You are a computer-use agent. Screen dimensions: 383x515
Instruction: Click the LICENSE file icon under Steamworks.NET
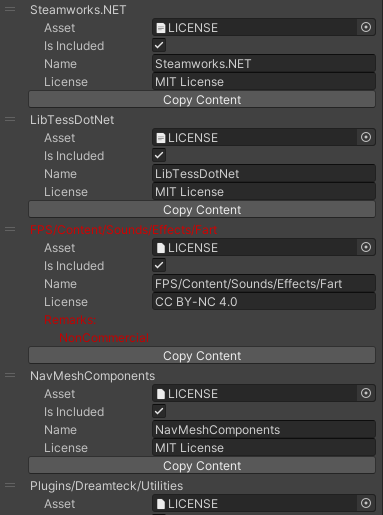tap(161, 28)
